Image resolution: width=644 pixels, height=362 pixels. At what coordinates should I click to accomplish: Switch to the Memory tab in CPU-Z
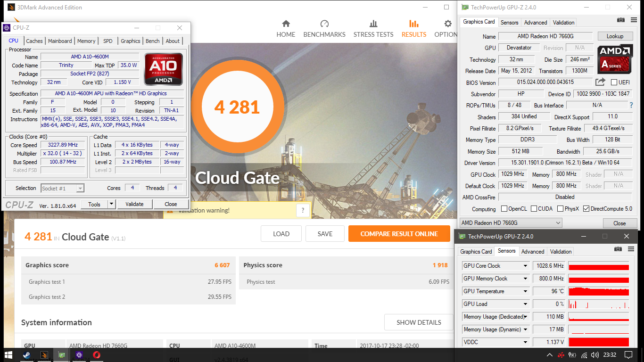coord(86,41)
